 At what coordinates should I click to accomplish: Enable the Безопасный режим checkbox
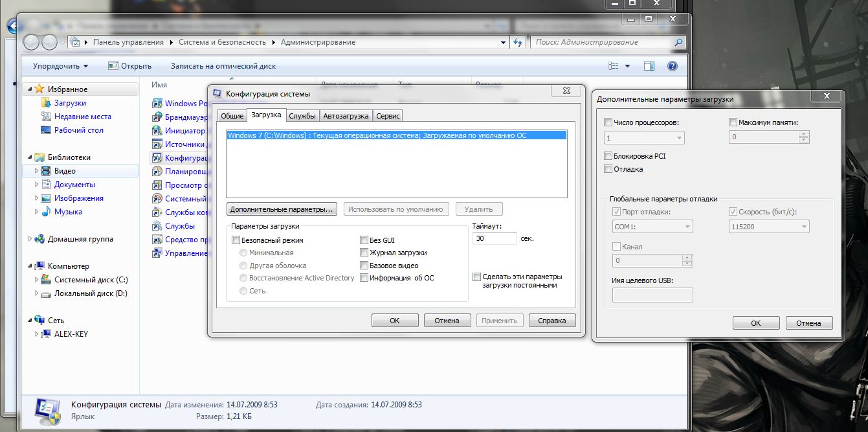coord(236,240)
